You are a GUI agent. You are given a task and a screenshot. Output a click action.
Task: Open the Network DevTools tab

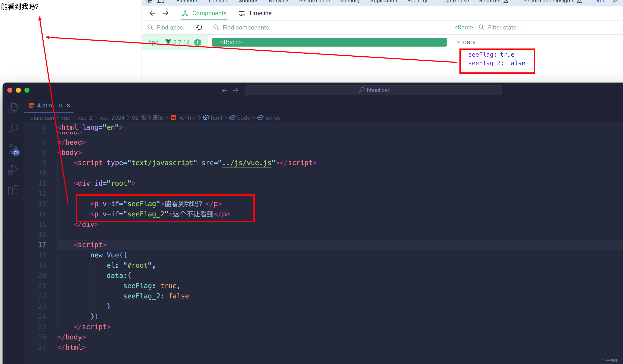(279, 1)
